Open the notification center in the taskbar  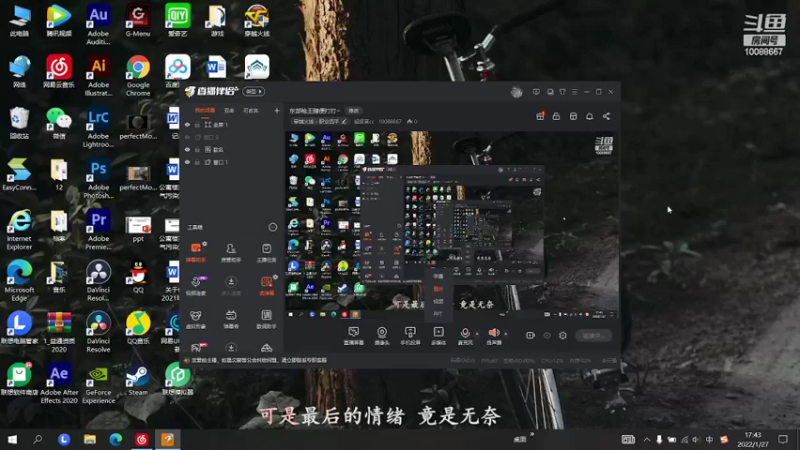[783, 439]
